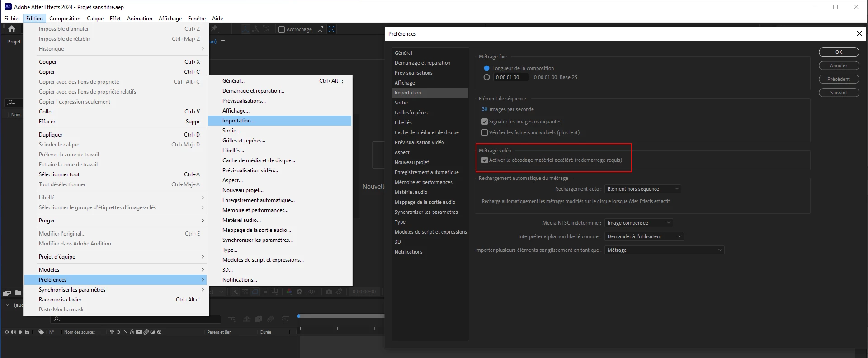Click Annuler in the Préférences dialog
Screen dimensions: 868x358
[839, 66]
